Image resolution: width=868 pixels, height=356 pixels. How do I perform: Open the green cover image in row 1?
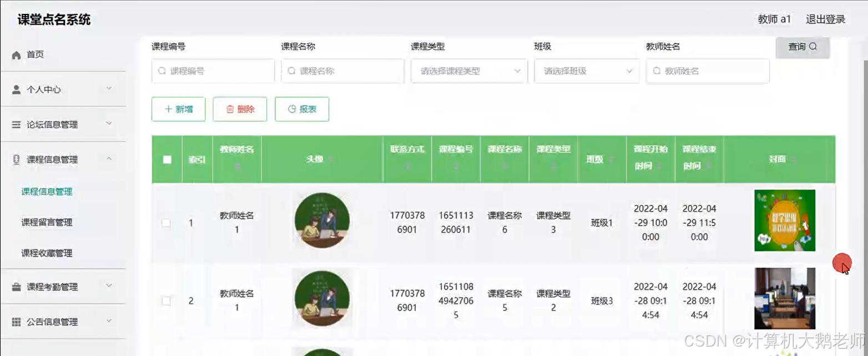point(785,220)
